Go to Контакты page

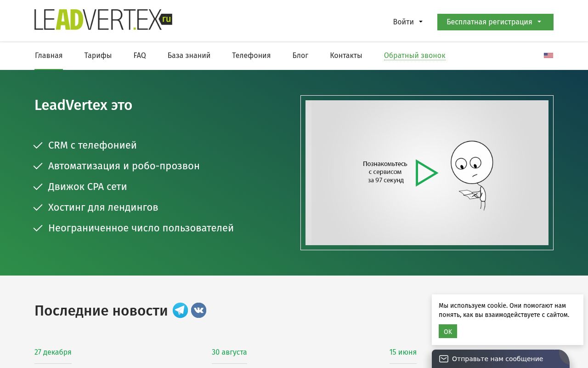346,56
